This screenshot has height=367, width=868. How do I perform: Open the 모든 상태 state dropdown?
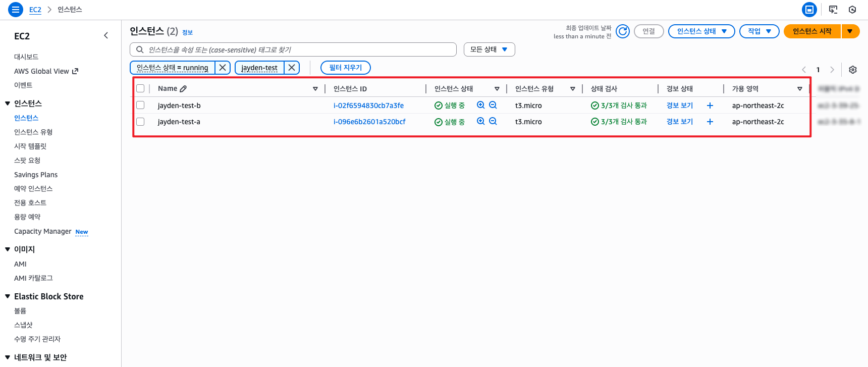point(489,49)
